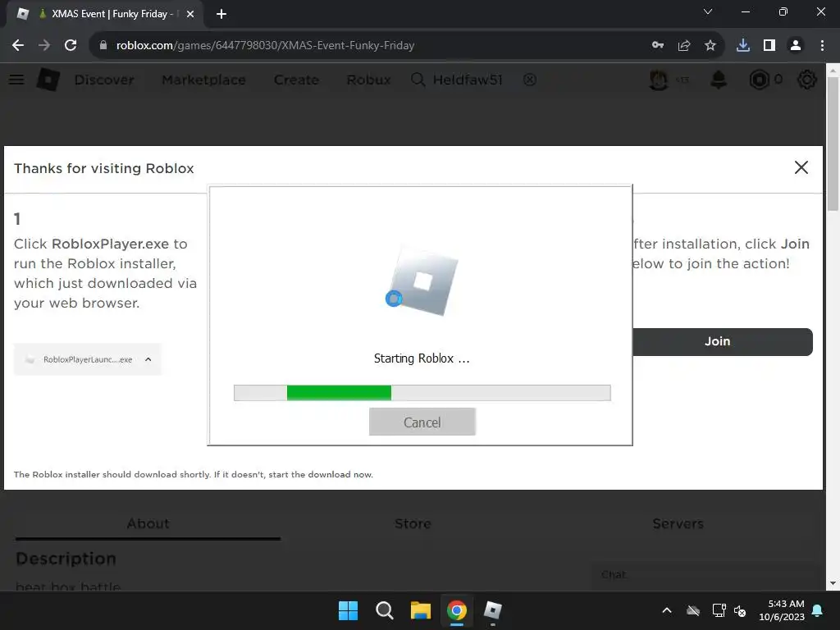
Task: Open the Chrome profile menu
Action: pyautogui.click(x=796, y=46)
